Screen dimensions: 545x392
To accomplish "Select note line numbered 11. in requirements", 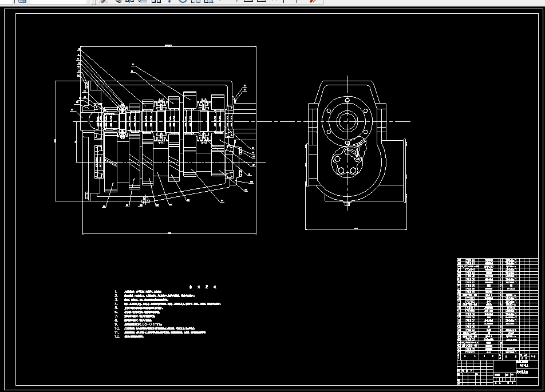I will point(160,332).
